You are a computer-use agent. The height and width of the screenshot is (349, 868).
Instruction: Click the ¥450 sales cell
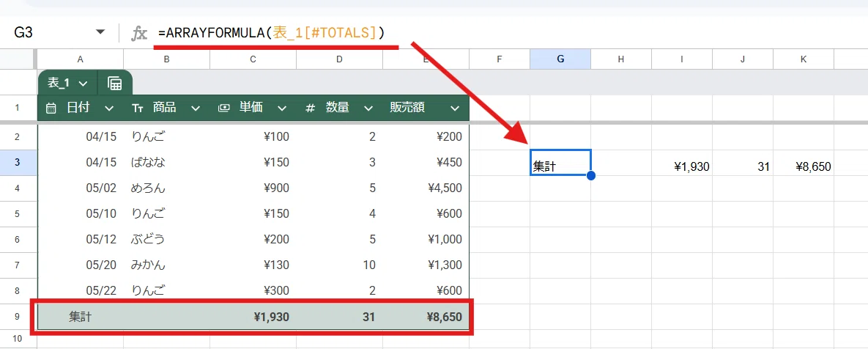(426, 162)
